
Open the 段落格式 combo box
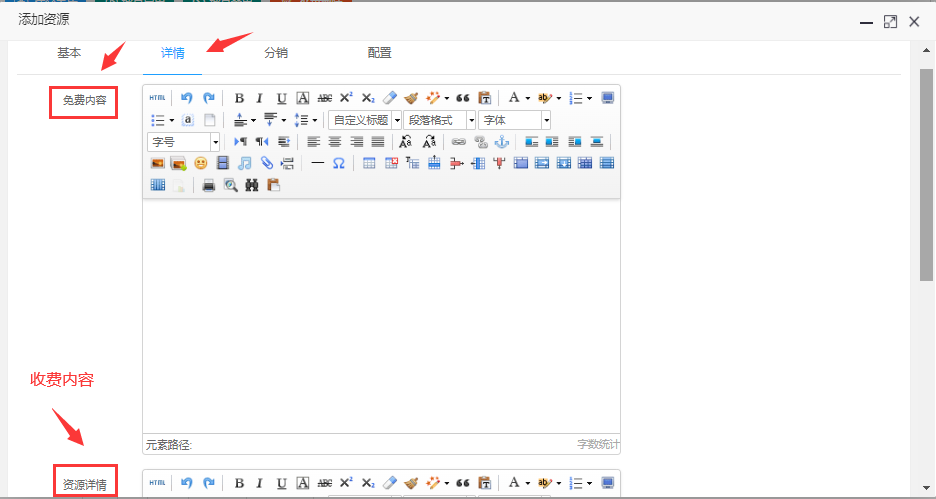440,120
